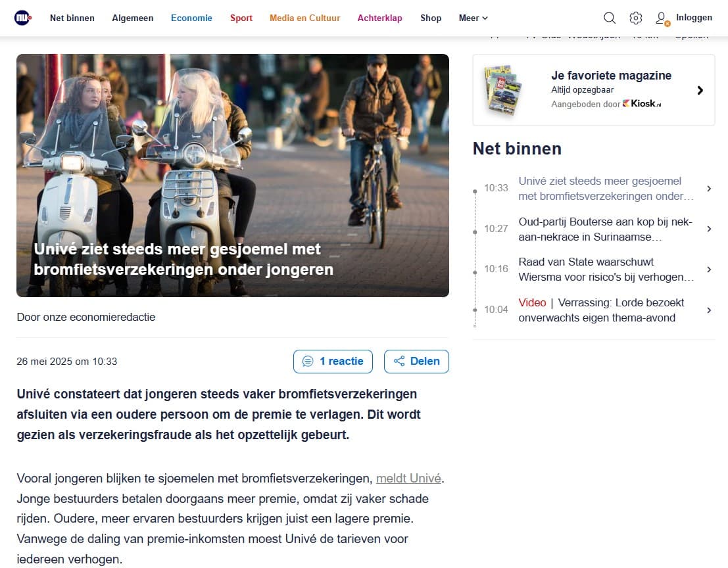
Task: Open the Sport section
Action: 241,18
